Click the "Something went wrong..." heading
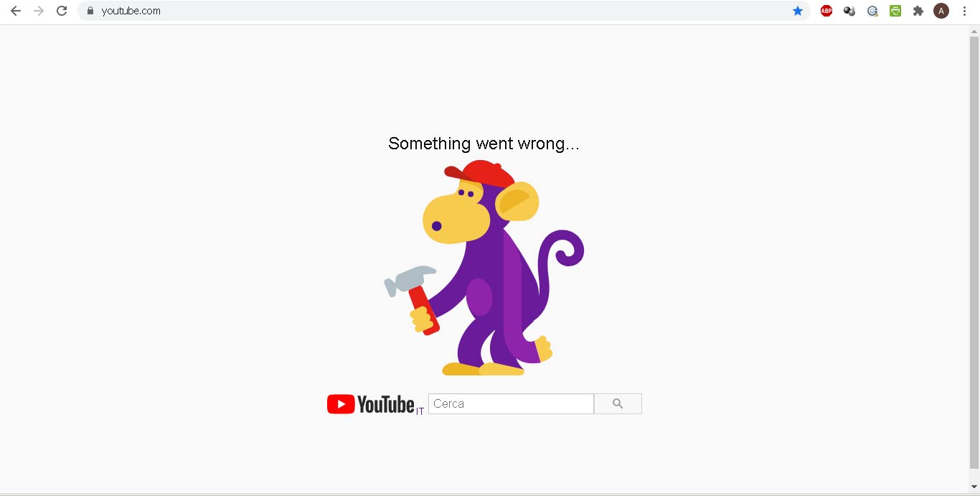 point(484,144)
